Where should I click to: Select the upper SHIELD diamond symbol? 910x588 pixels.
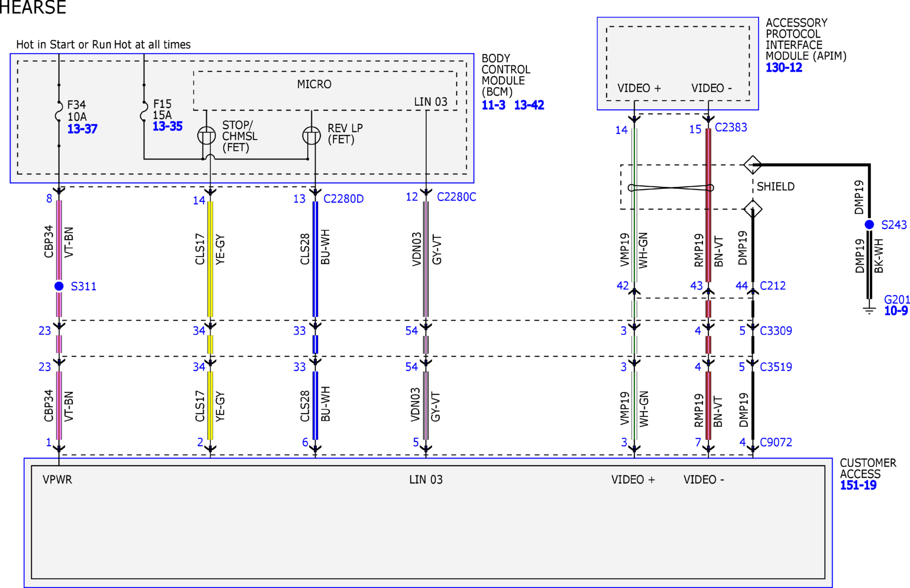click(x=752, y=165)
